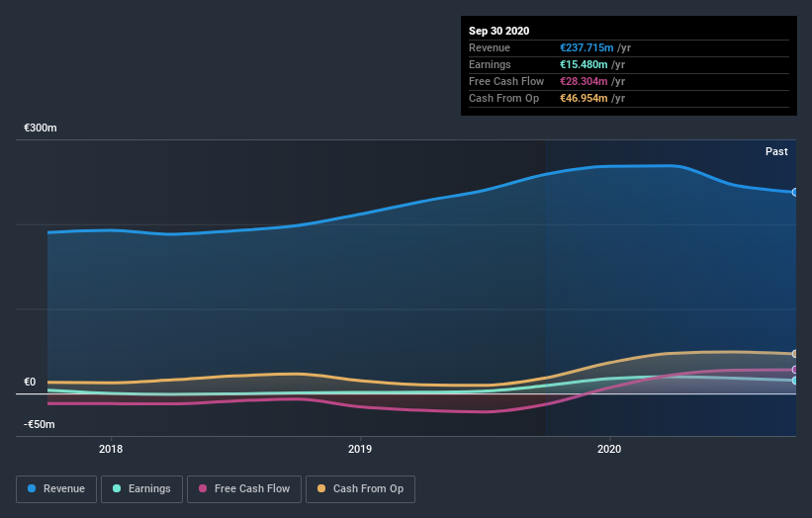Click the blue dot in Revenue legend
Image resolution: width=812 pixels, height=518 pixels.
pos(32,488)
